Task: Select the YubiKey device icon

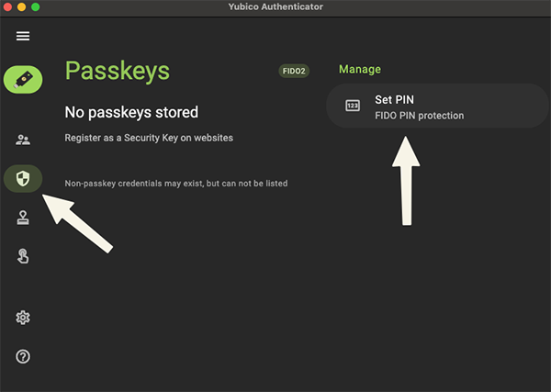Action: click(23, 79)
